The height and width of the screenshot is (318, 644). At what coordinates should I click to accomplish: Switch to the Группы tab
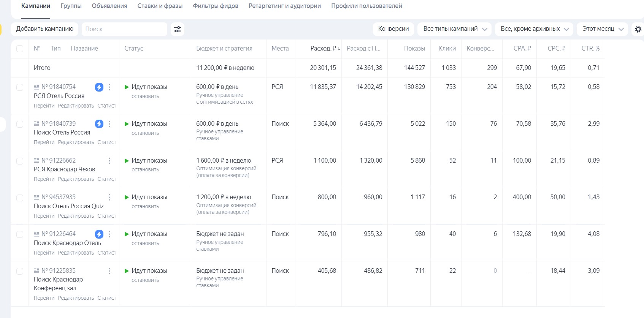tap(71, 6)
